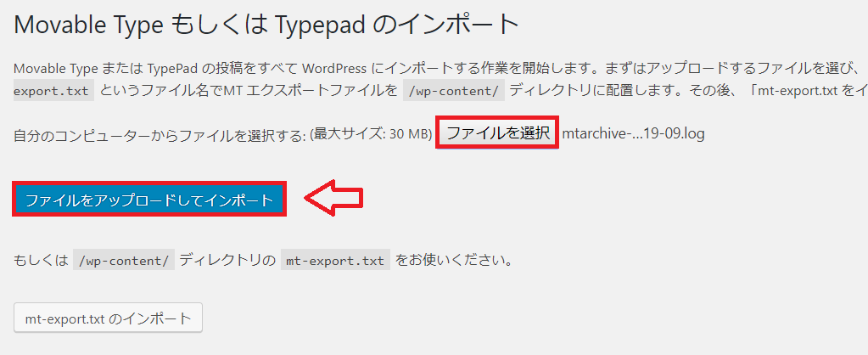Click the mt-export.txt code before をお使いください

tap(335, 260)
